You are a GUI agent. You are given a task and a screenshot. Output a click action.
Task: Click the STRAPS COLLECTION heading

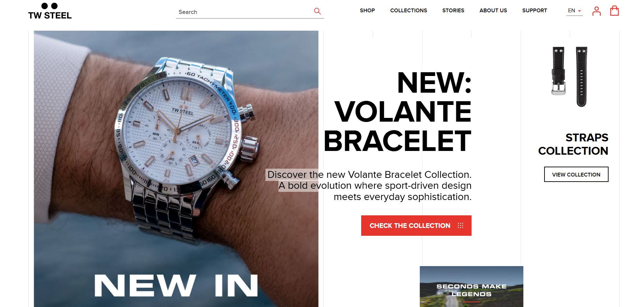(x=573, y=144)
